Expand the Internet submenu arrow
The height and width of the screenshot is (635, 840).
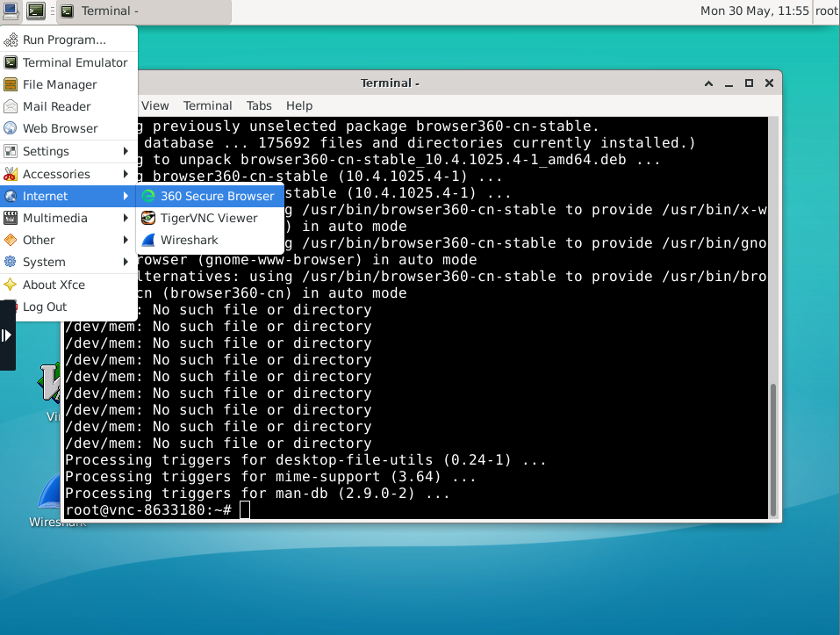pyautogui.click(x=126, y=196)
